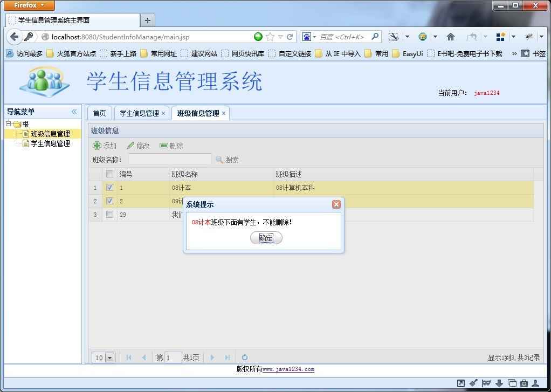Screen dimensions: 551x392
Task: Open the 火狐官方站点 bookmark
Action: (x=72, y=53)
